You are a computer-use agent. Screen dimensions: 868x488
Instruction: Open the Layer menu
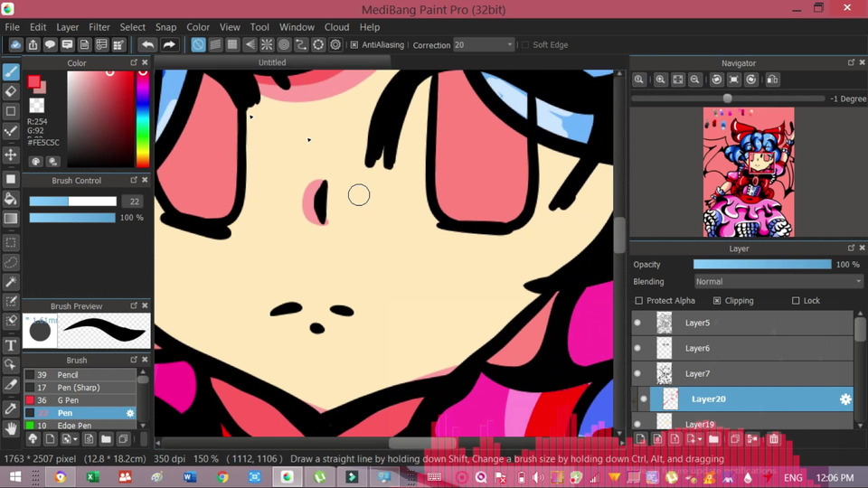68,27
